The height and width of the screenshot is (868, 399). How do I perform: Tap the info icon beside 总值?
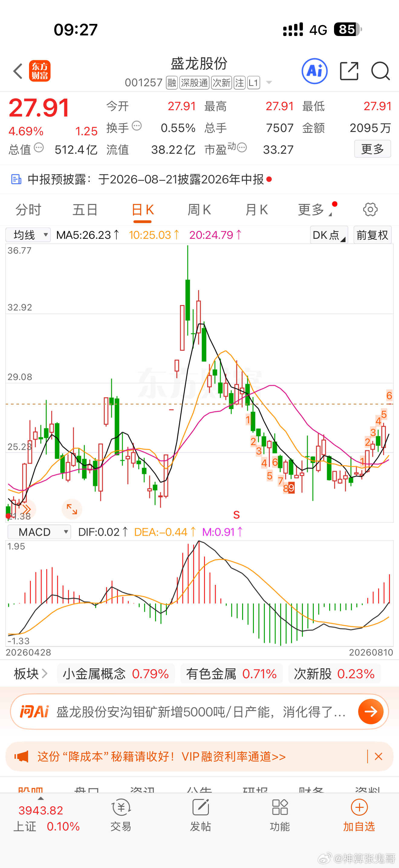click(39, 148)
